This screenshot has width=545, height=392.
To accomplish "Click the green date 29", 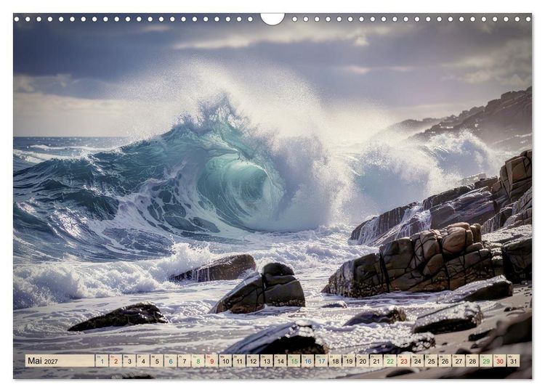I will click(x=486, y=361).
